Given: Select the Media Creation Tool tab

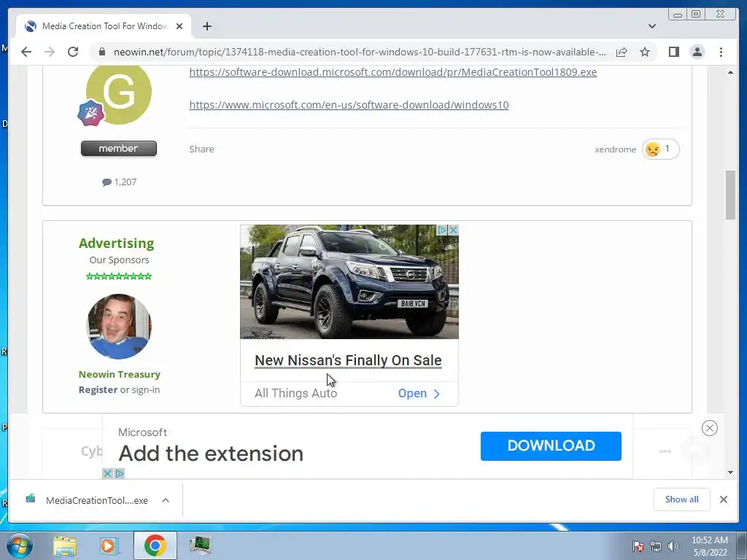Looking at the screenshot, I should [104, 26].
